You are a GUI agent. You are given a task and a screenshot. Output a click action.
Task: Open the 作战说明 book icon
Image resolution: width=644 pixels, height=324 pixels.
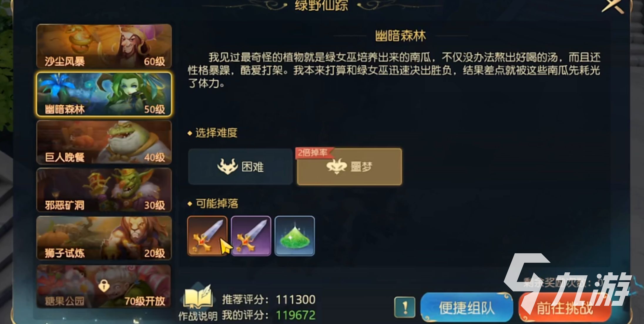pos(198,297)
